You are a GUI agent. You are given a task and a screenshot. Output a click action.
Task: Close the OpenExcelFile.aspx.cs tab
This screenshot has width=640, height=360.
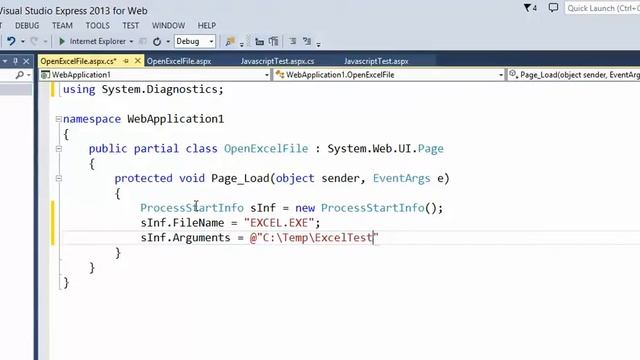138,61
